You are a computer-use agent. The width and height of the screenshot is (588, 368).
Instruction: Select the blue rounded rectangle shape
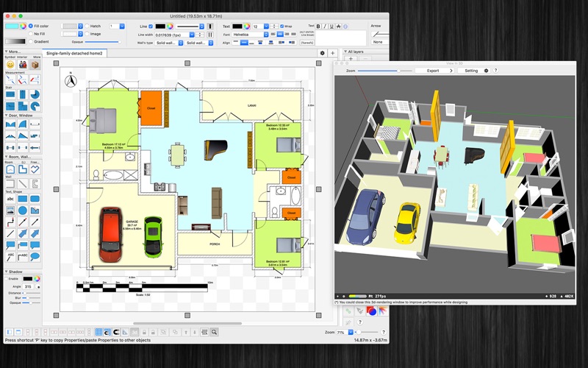35,199
